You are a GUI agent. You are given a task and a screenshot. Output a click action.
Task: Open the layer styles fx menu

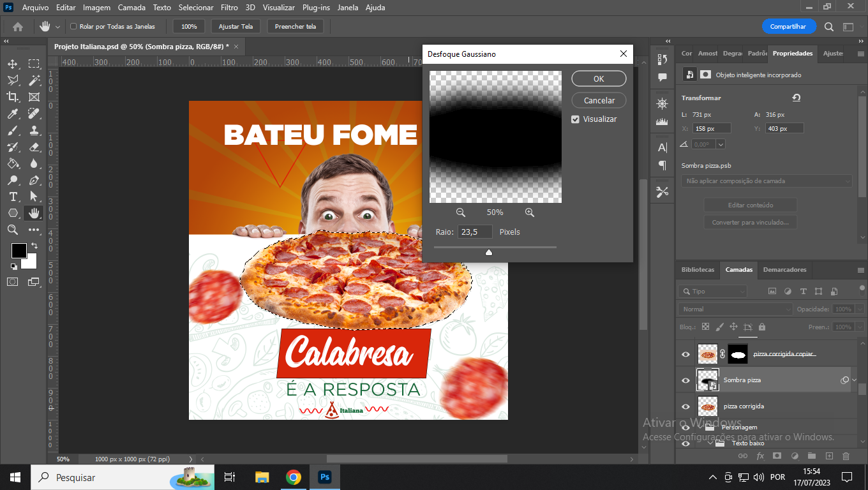pos(760,456)
